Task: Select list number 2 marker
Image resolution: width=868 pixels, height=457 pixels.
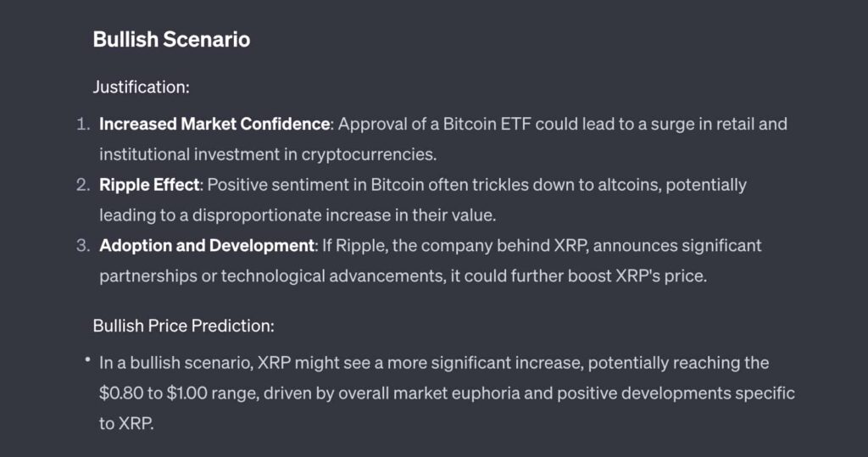Action: (83, 185)
